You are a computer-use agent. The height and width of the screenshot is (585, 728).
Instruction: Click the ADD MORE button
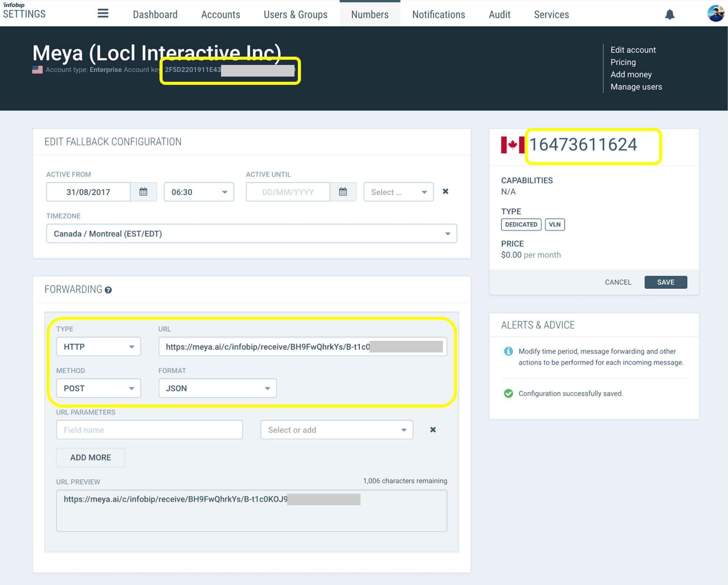pyautogui.click(x=91, y=457)
